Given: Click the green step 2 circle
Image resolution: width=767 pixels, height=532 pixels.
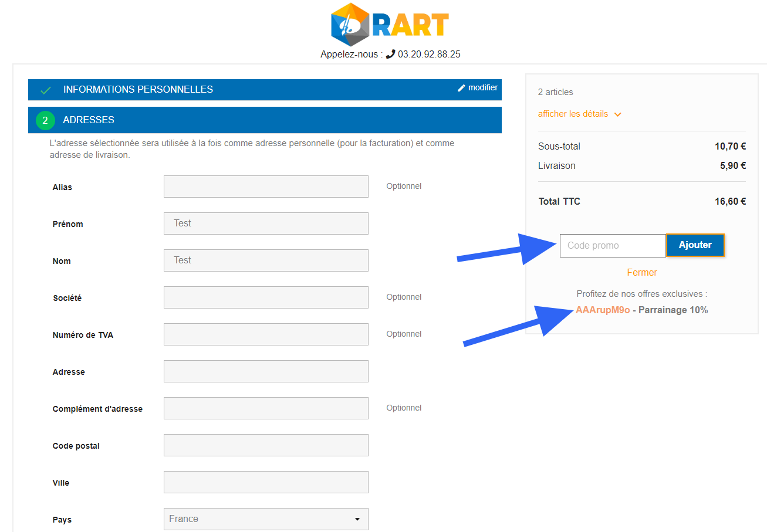Looking at the screenshot, I should tap(45, 120).
